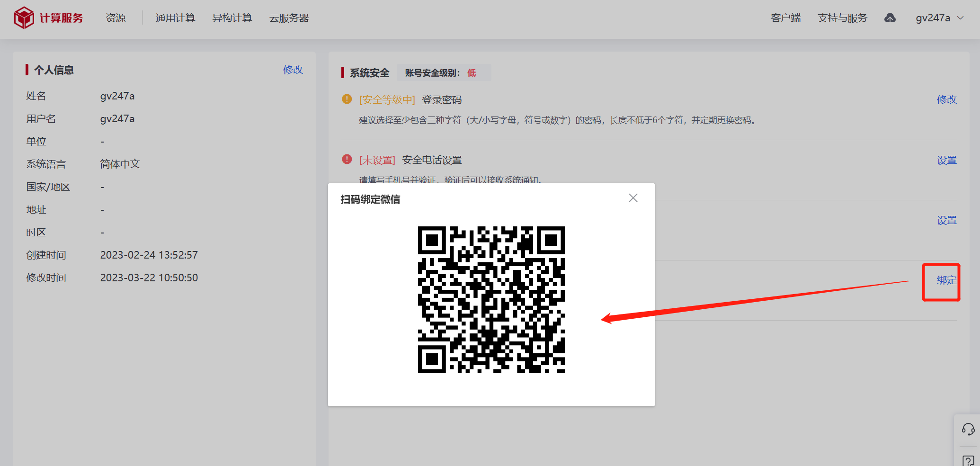Select the 创建时间 value 2023-02-24 13:52:57
Image resolution: width=980 pixels, height=466 pixels.
click(x=149, y=255)
